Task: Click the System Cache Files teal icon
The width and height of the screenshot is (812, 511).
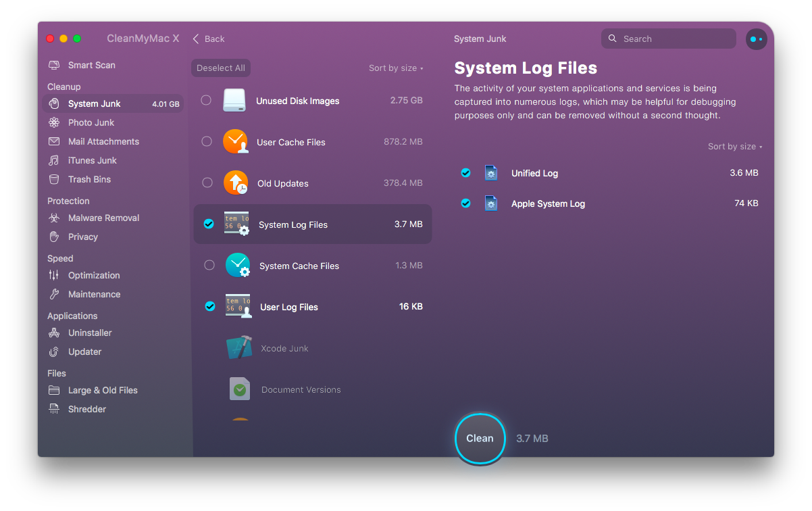Action: 238,266
